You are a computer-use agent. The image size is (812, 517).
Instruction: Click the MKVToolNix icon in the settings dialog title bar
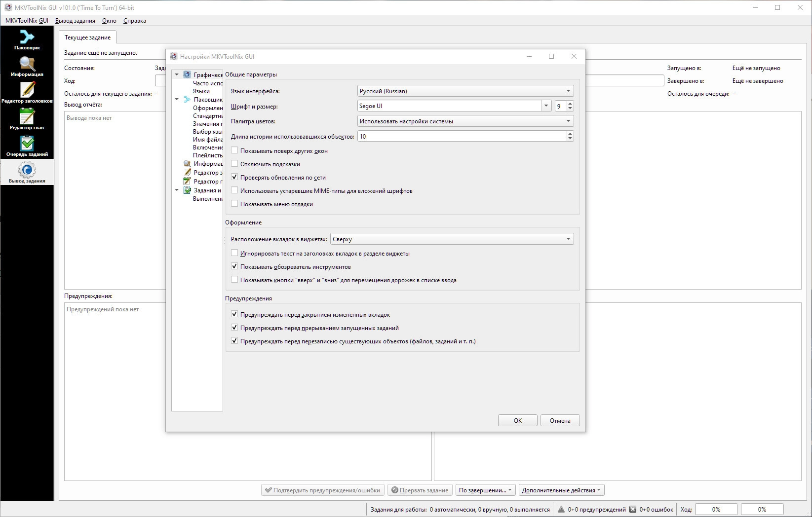(174, 56)
